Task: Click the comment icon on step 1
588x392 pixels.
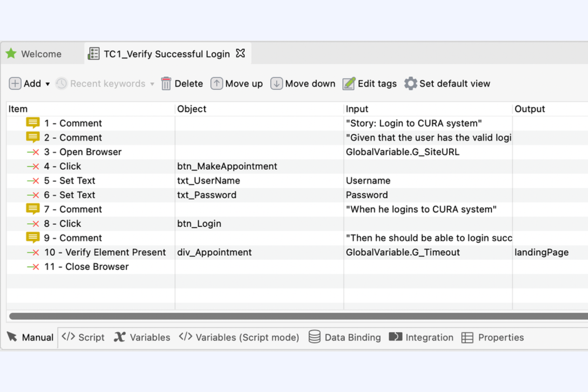Action: (x=32, y=123)
